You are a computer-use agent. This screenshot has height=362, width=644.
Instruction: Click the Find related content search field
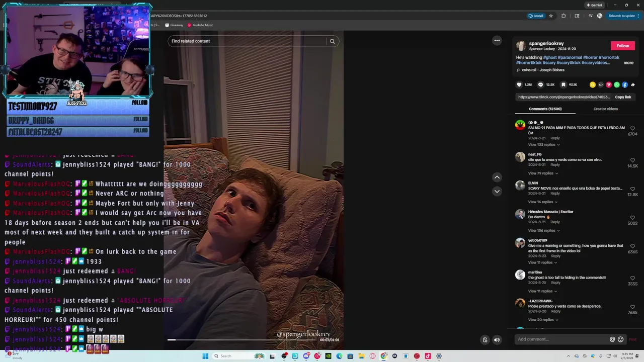click(247, 41)
